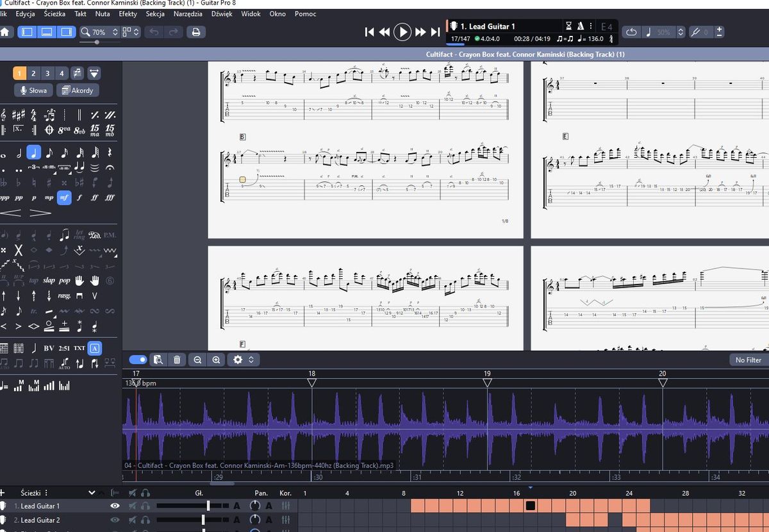Insert a section marker A
769x532 pixels.
click(95, 348)
